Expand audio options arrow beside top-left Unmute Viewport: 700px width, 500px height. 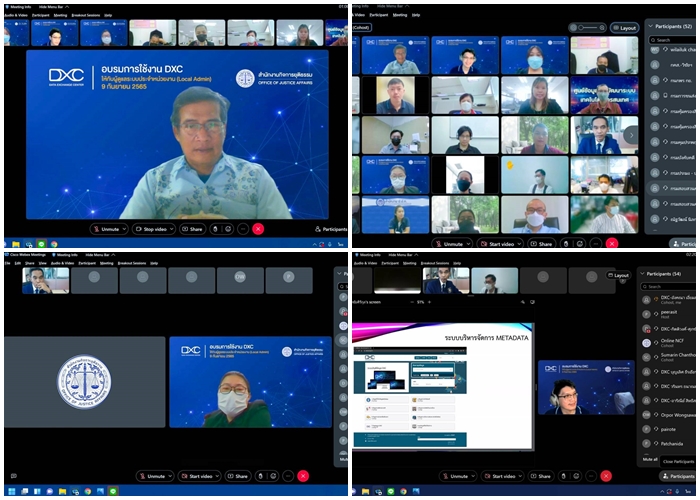[x=124, y=229]
